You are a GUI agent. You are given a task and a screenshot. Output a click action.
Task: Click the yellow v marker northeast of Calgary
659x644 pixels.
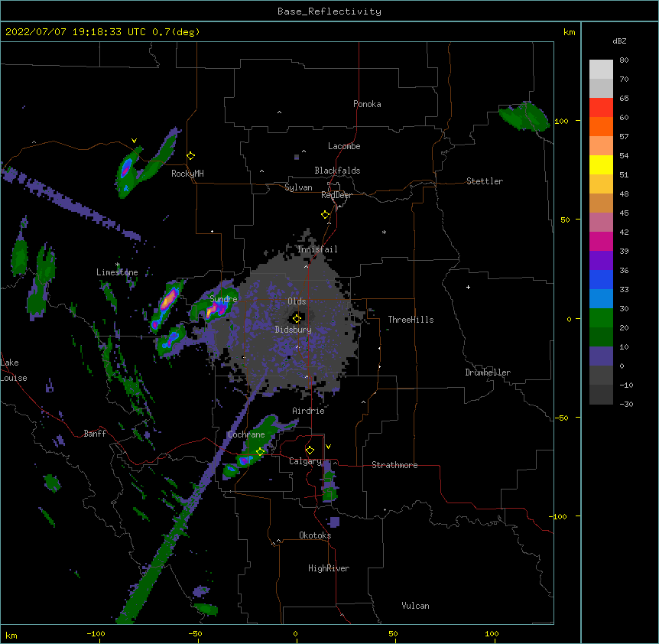coord(328,447)
